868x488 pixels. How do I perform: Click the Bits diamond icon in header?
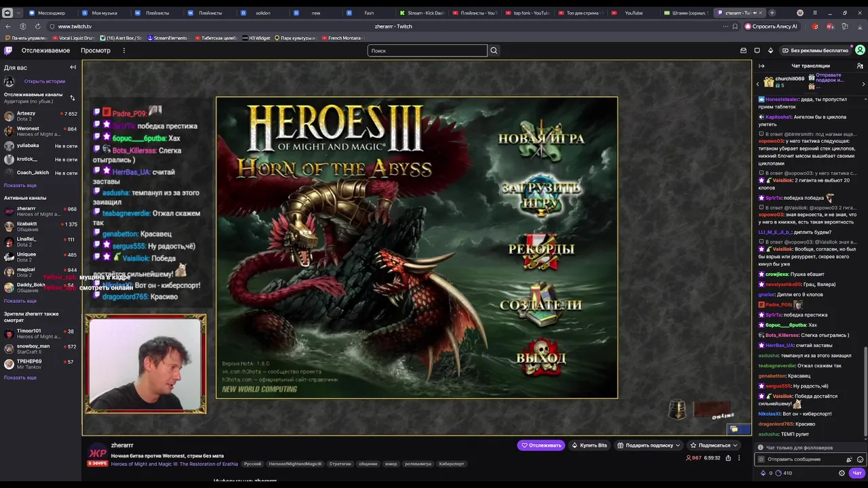click(770, 50)
